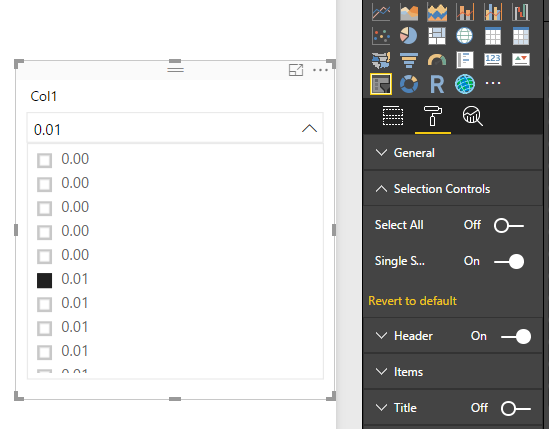549x429 pixels.
Task: Open More options ellipsis on the slicer header
Action: (x=320, y=70)
